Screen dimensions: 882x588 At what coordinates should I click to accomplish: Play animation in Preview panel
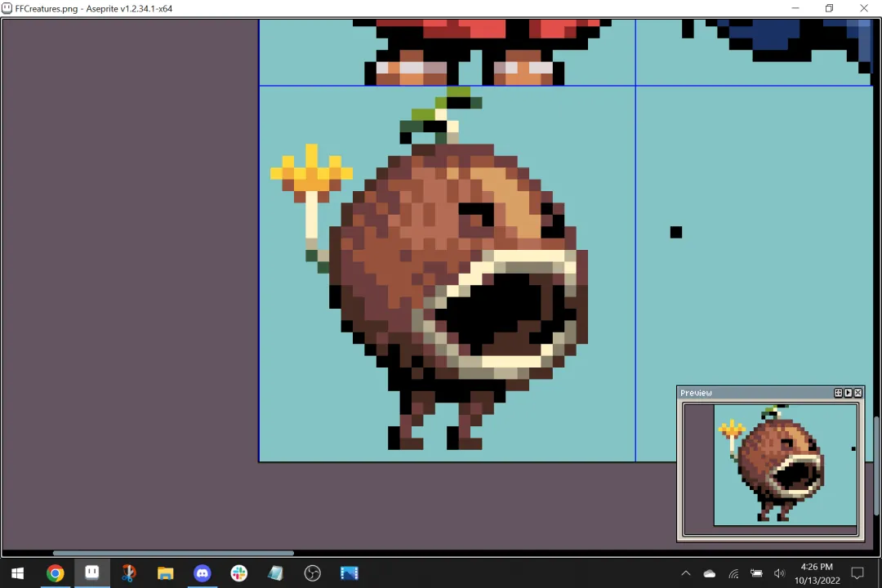(x=849, y=393)
